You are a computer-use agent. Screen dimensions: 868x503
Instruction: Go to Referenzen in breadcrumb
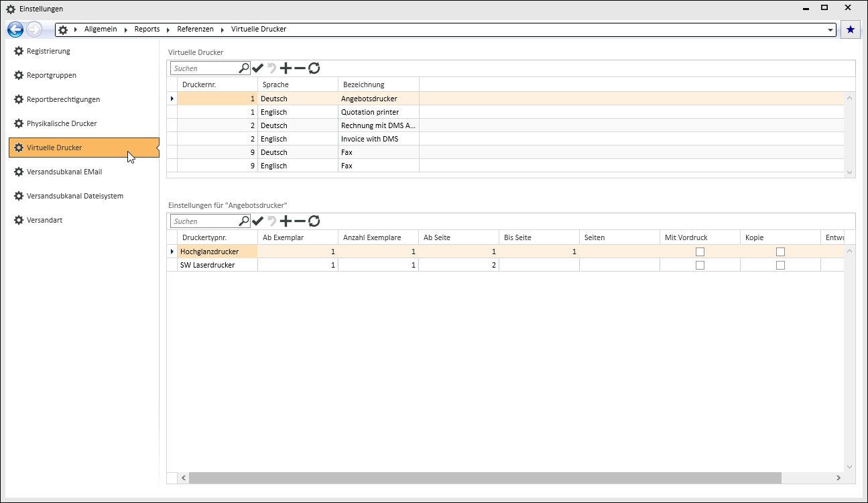coord(195,30)
